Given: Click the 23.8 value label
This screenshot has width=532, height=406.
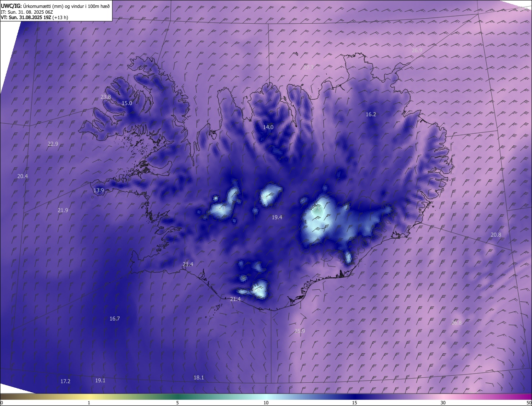Looking at the screenshot, I should [x=106, y=97].
